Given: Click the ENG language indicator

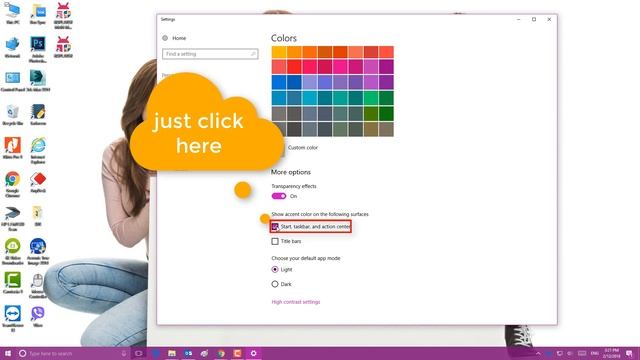Looking at the screenshot, I should click(595, 353).
